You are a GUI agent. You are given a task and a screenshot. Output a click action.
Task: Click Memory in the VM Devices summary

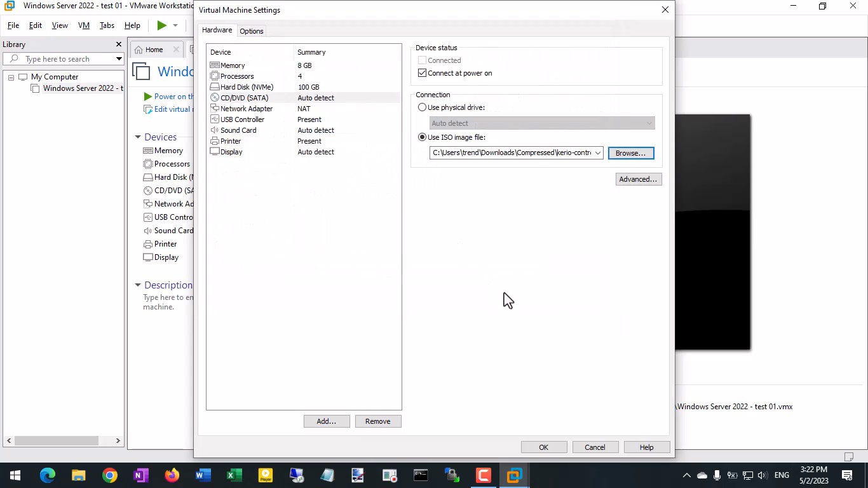click(163, 151)
